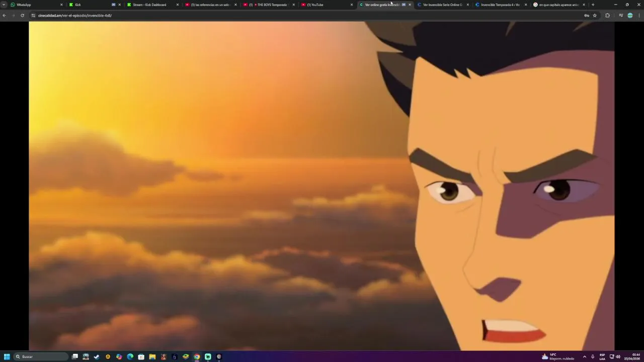The width and height of the screenshot is (644, 362).
Task: Close the Kick tab
Action: coord(119,5)
